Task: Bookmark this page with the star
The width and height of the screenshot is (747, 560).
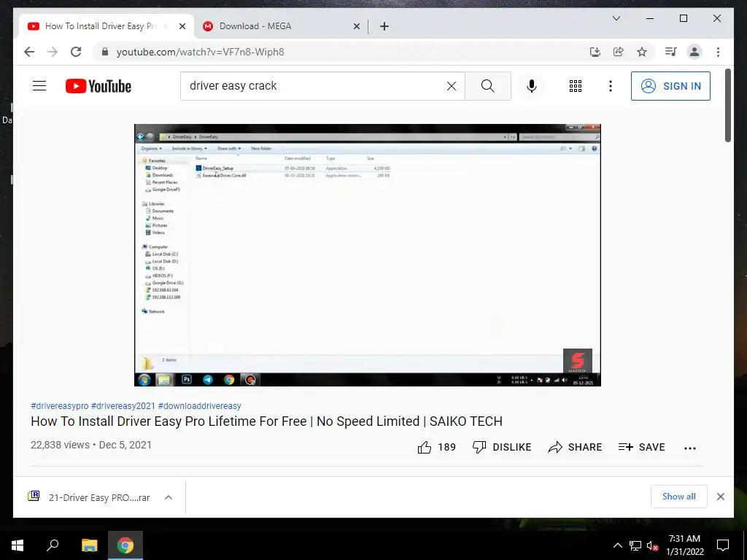Action: click(642, 52)
